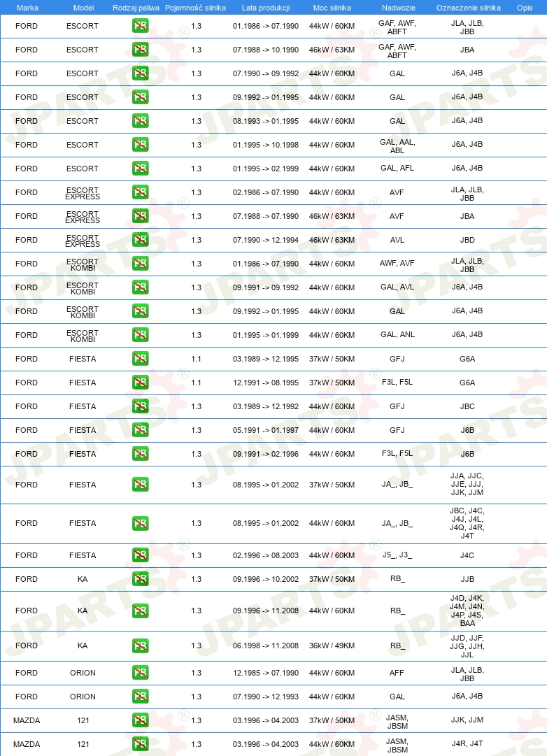Select the engine code cell JJB
This screenshot has width=547, height=756.
[x=467, y=579]
